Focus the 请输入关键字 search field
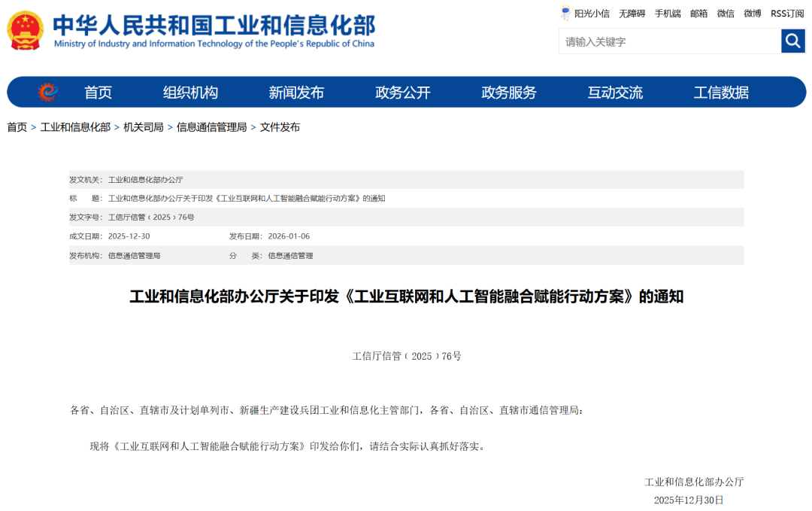 pyautogui.click(x=670, y=41)
